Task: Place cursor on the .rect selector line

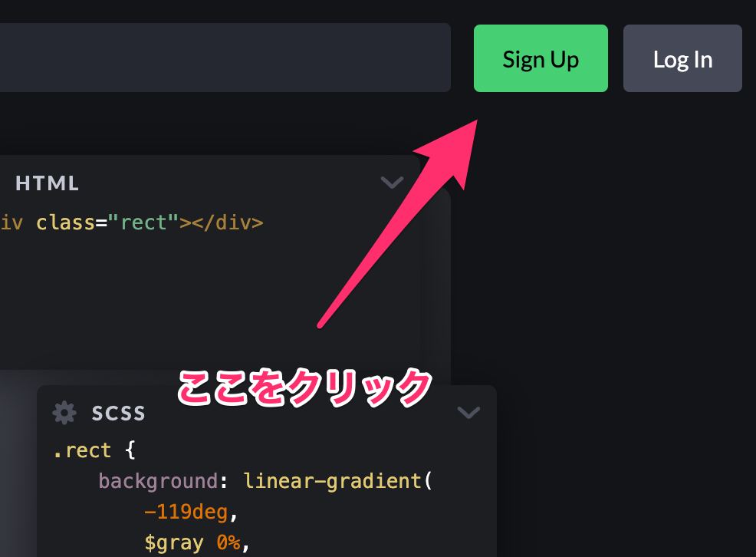Action: pyautogui.click(x=94, y=450)
